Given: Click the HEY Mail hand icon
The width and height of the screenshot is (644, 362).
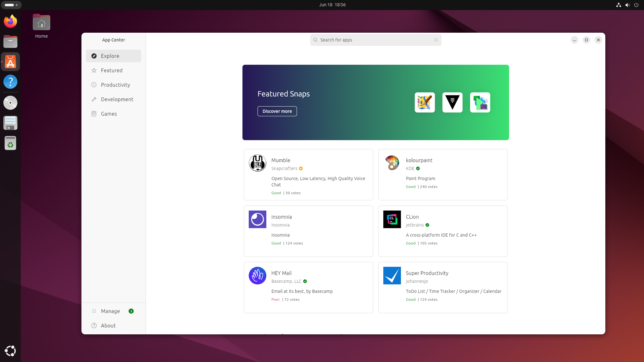Looking at the screenshot, I should point(257,275).
